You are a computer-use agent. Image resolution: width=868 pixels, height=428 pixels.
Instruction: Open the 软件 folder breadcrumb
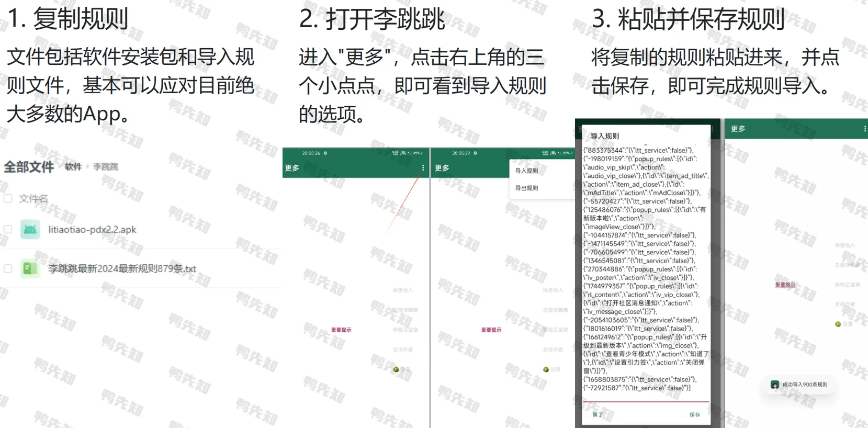pos(73,167)
